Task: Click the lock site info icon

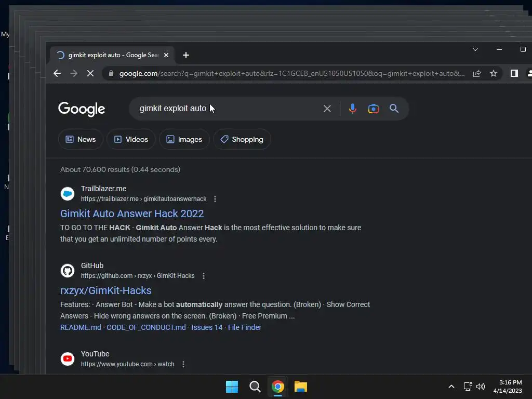Action: (111, 73)
